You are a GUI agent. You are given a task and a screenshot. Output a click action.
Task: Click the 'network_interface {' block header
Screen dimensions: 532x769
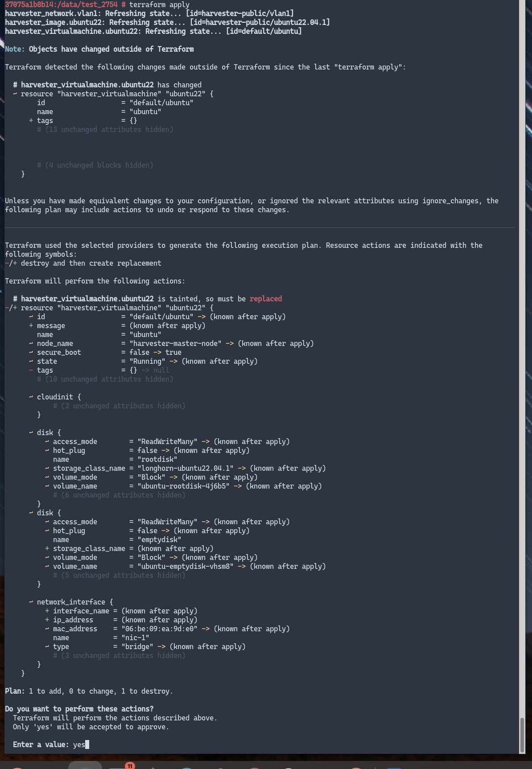(x=75, y=602)
